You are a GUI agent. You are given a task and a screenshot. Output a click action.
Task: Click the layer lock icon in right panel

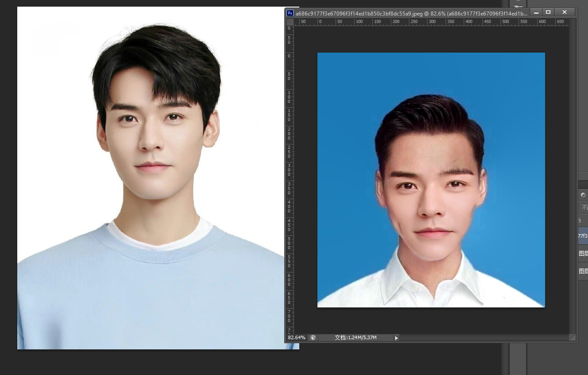[580, 220]
